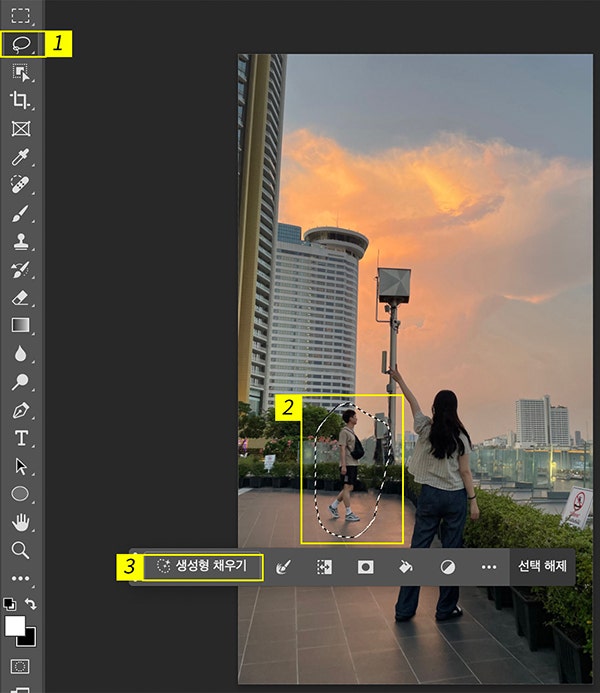Viewport: 600px width, 693px height.
Task: Create adjustment layer from contextual taskbar
Action: 448,567
